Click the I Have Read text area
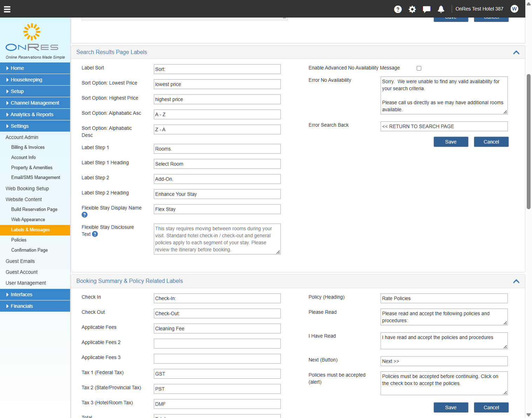The width and height of the screenshot is (532, 418). pyautogui.click(x=444, y=341)
